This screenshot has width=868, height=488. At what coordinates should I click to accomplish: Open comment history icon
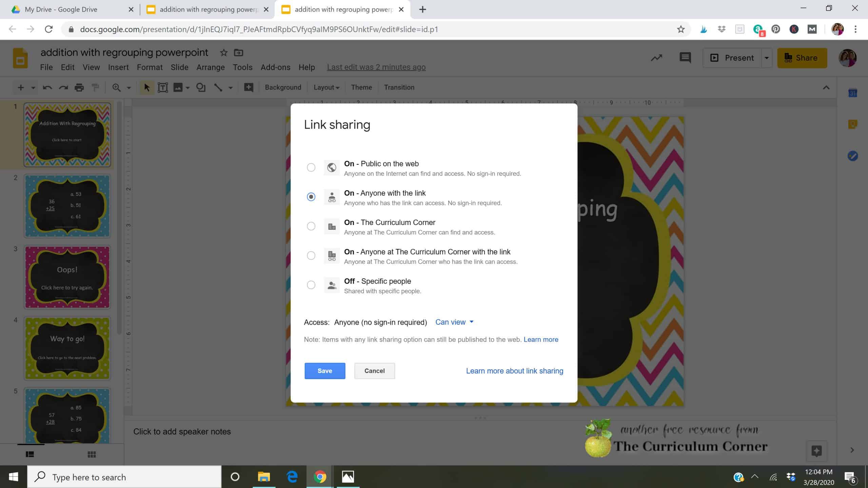685,58
